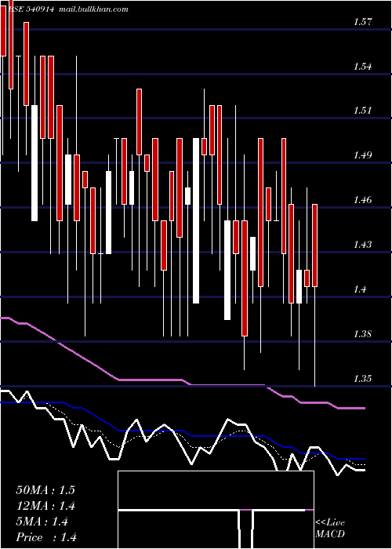
Task: Click the 1.4 price axis label
Action: [x=360, y=289]
